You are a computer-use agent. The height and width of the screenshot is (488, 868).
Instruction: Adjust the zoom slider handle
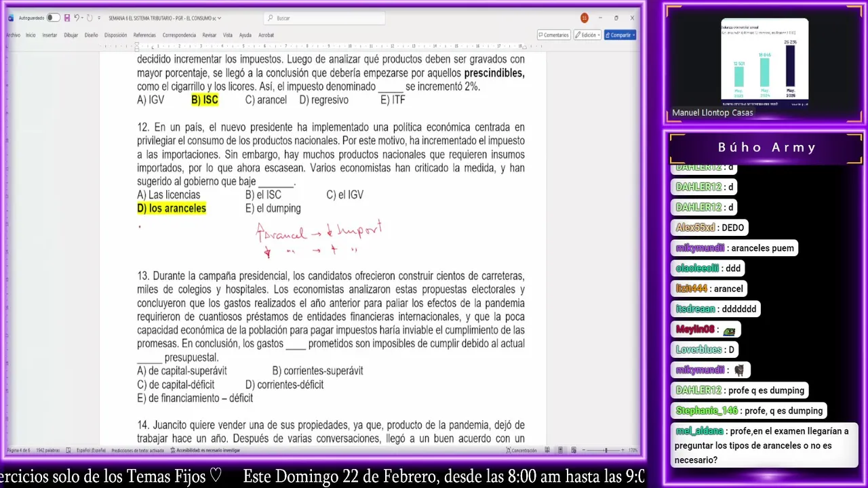tap(606, 450)
